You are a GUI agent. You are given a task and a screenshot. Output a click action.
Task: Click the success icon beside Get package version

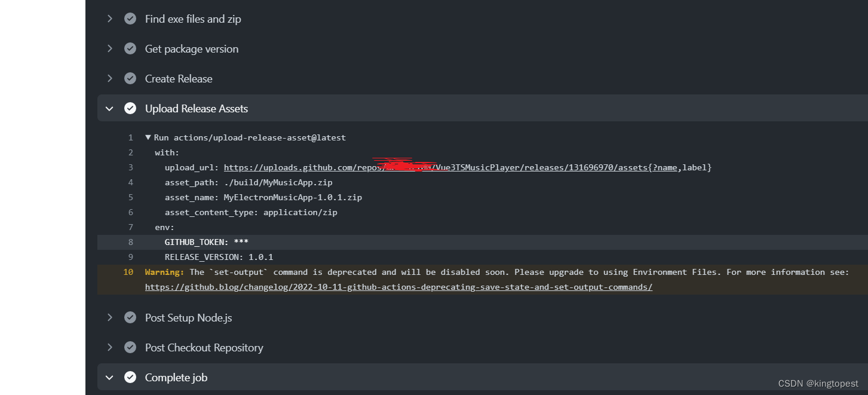130,48
